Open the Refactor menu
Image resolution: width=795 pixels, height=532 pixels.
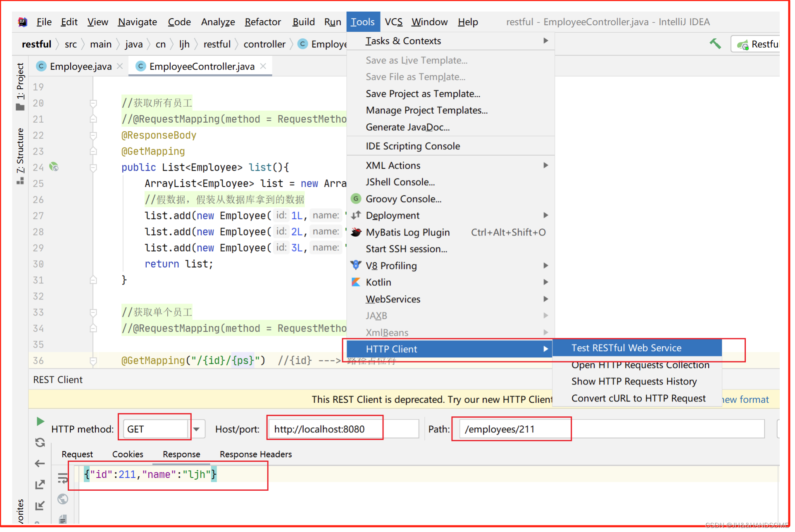click(263, 22)
